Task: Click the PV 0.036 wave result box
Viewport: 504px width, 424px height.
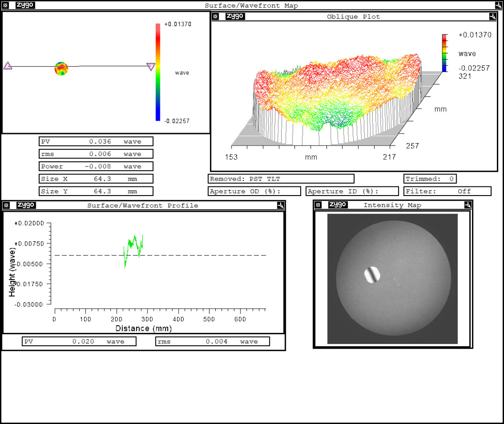Action: (x=95, y=141)
